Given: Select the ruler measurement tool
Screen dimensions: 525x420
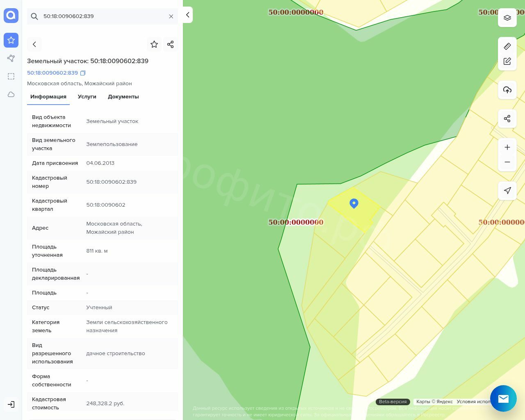Looking at the screenshot, I should pyautogui.click(x=507, y=46).
